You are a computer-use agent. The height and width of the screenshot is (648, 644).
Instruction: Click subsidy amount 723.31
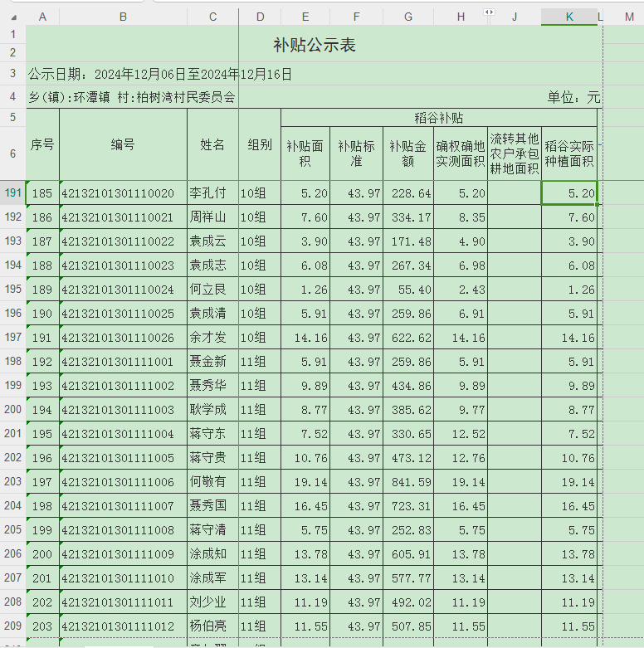pyautogui.click(x=408, y=505)
